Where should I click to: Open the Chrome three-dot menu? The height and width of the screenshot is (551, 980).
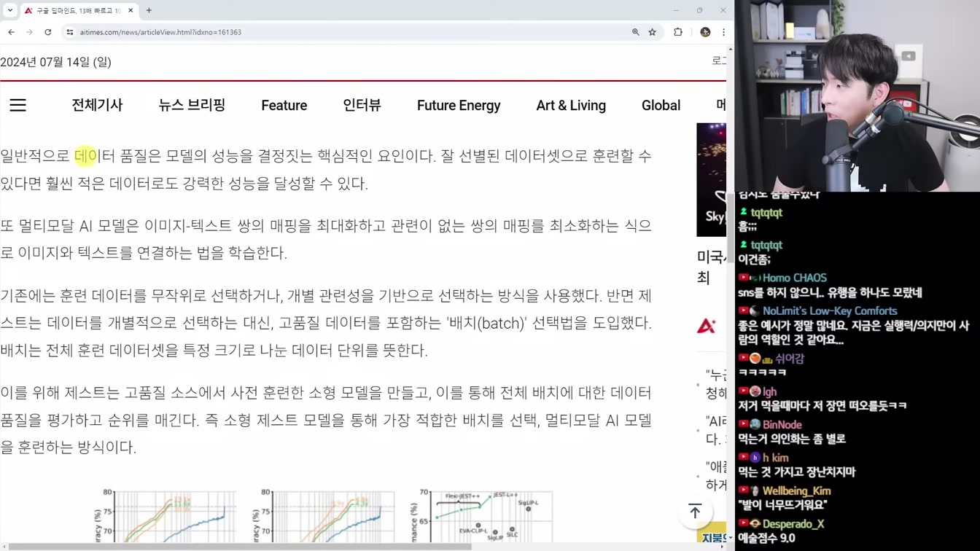point(723,32)
